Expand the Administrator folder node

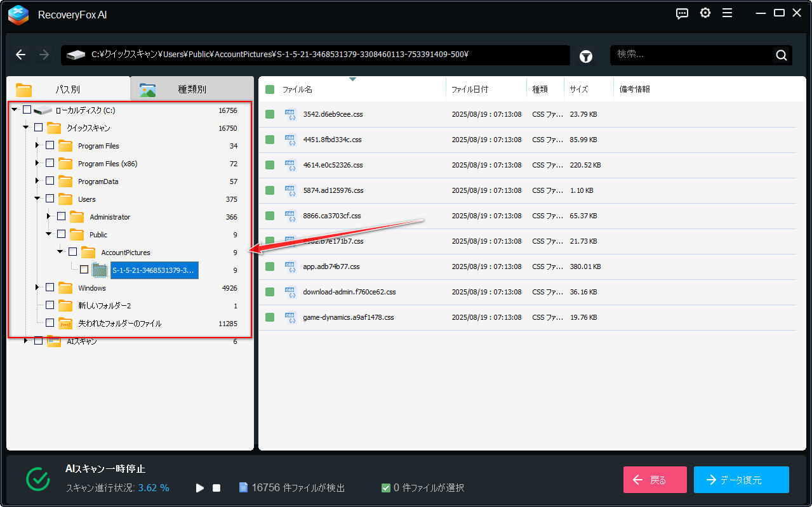coord(49,217)
